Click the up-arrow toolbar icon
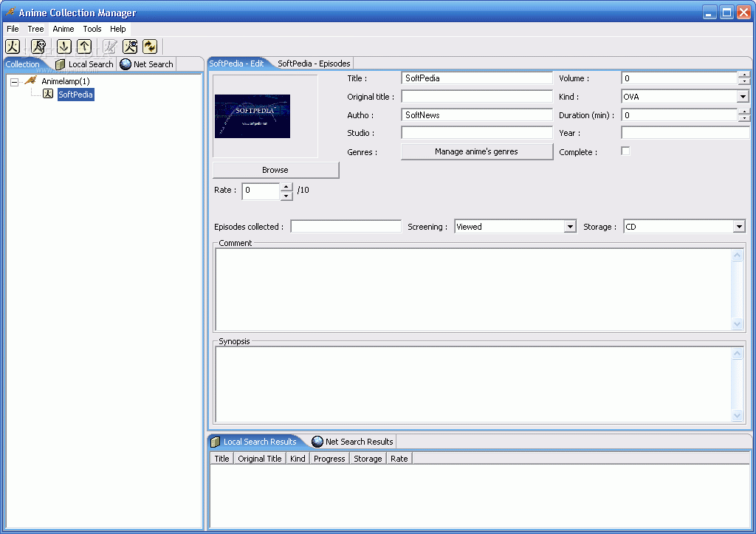The width and height of the screenshot is (756, 534). pyautogui.click(x=84, y=47)
